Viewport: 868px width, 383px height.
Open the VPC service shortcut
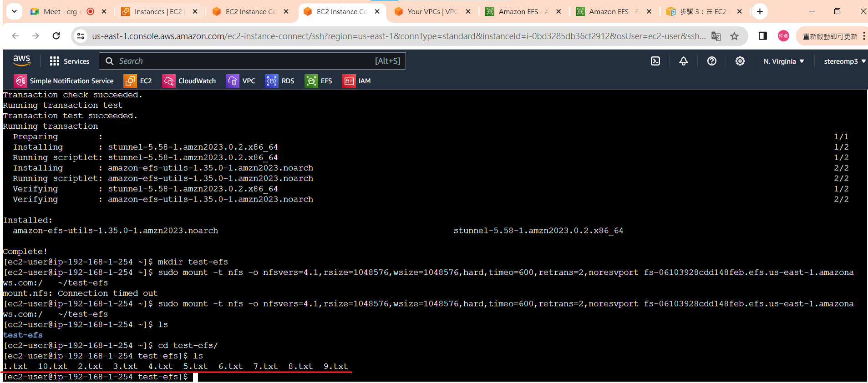click(x=241, y=81)
